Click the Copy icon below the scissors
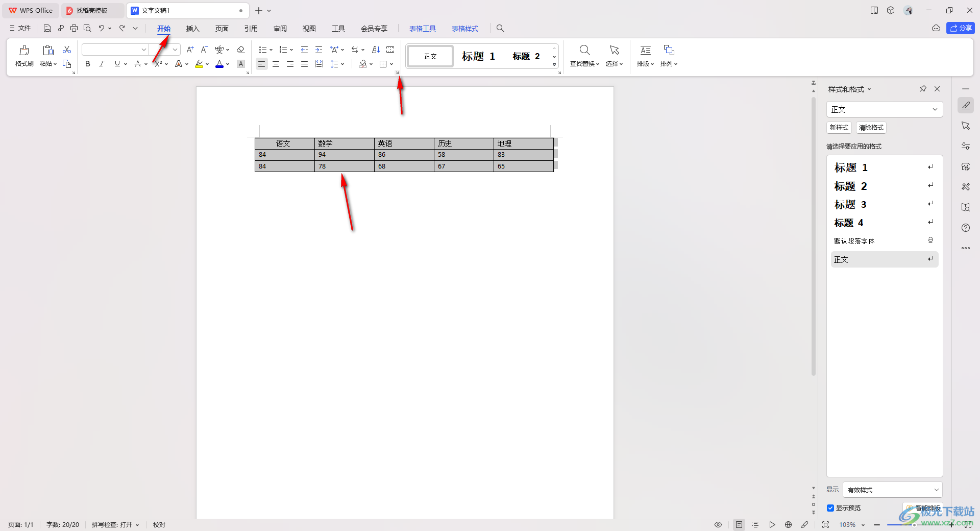The height and width of the screenshot is (531, 980). 67,64
